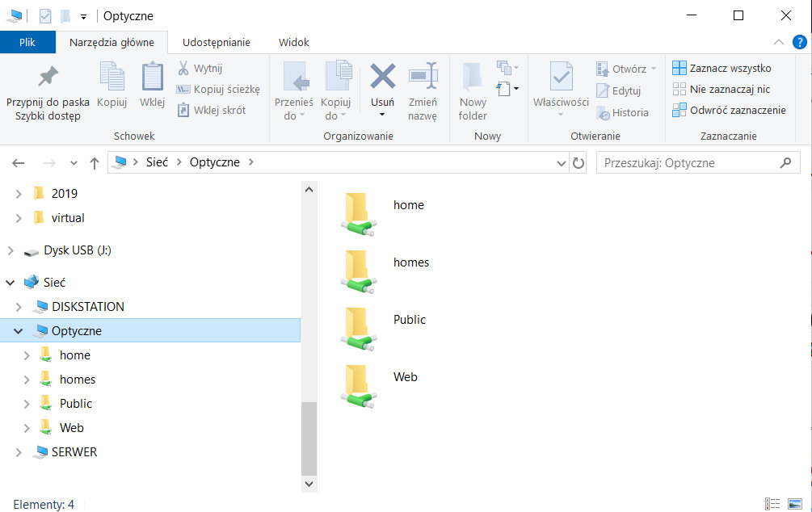Click the navigation pane scrollbar thumb

point(309,439)
